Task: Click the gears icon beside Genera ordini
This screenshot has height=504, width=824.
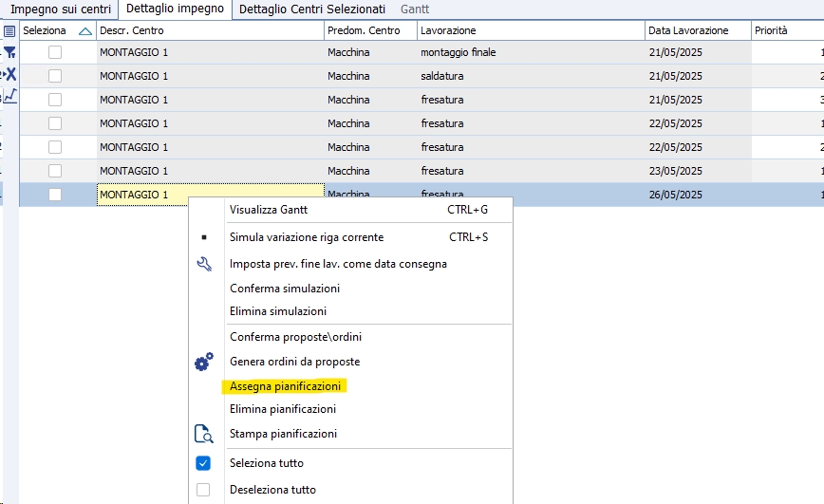Action: [203, 362]
